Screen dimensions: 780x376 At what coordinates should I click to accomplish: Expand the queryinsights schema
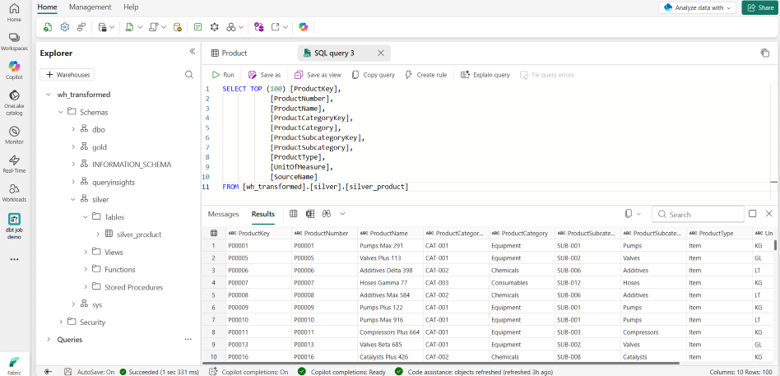73,182
